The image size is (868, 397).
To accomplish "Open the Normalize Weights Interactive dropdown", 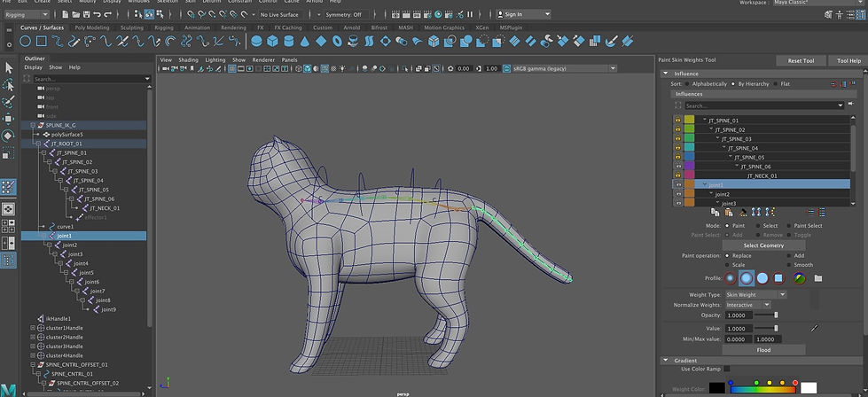I will click(x=747, y=305).
